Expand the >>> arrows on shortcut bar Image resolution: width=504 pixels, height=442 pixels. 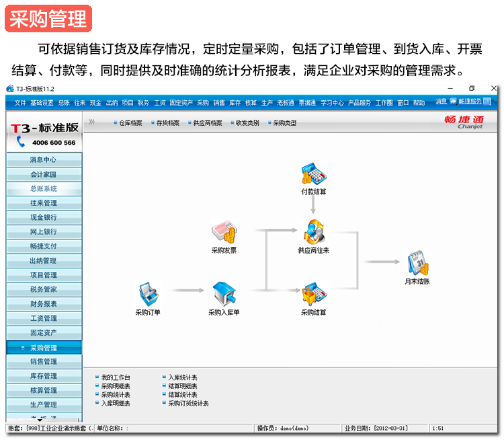[x=92, y=122]
